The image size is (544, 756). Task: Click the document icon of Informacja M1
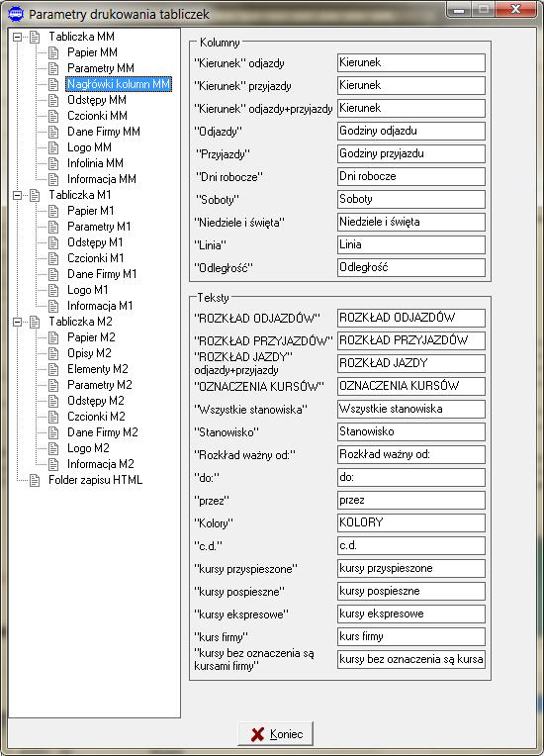coord(53,306)
